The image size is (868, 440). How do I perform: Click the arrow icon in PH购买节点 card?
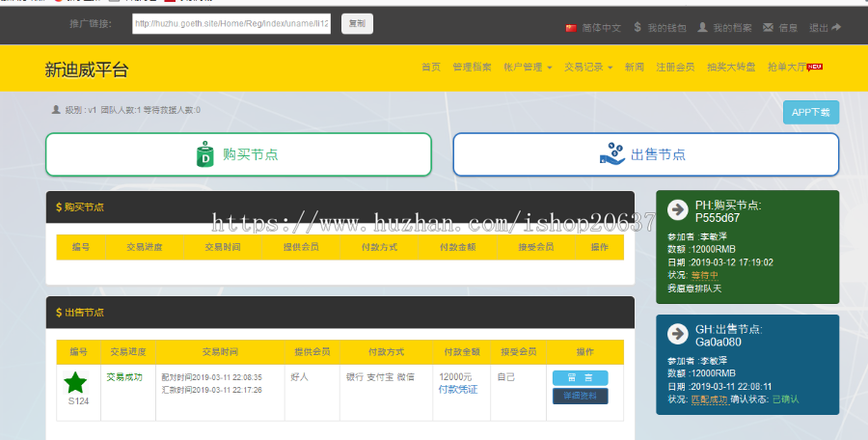(x=678, y=209)
